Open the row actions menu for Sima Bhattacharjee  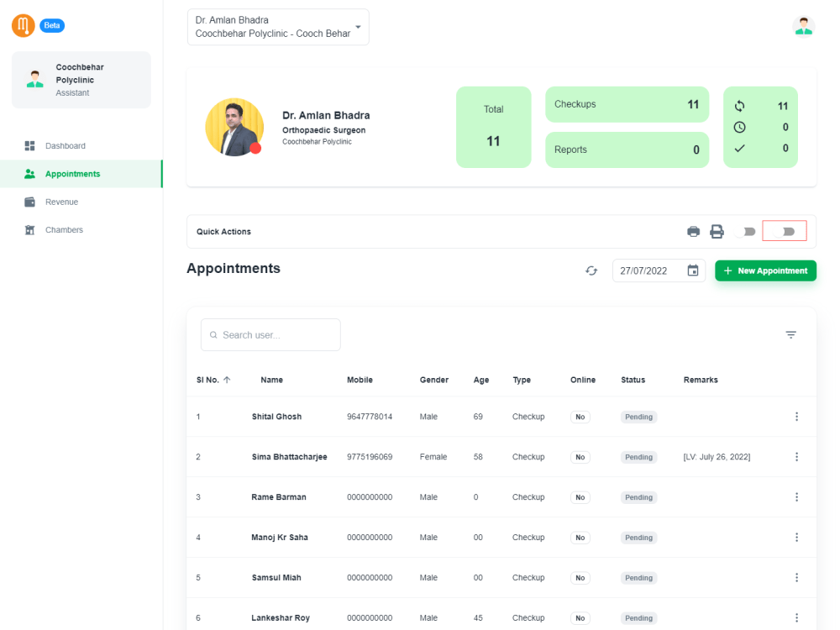(x=796, y=456)
